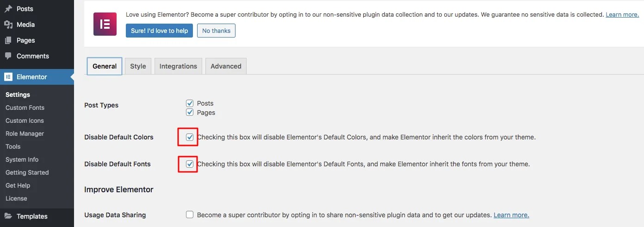The width and height of the screenshot is (644, 227).
Task: Click the Elementor logo in notice banner
Action: pyautogui.click(x=105, y=24)
